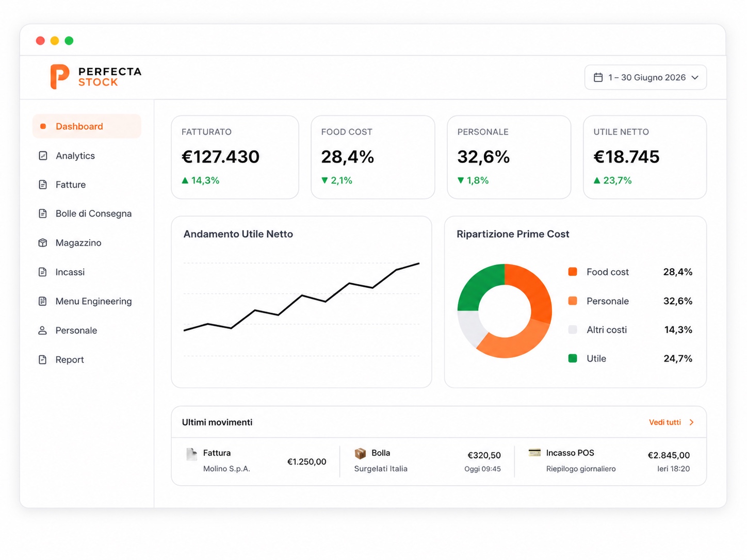Click the Incassi document icon

(x=43, y=272)
